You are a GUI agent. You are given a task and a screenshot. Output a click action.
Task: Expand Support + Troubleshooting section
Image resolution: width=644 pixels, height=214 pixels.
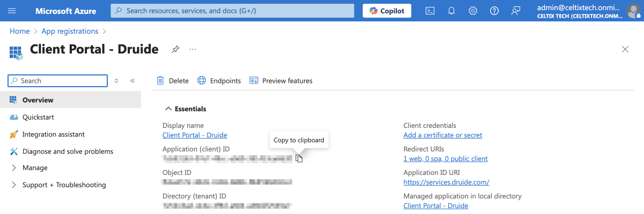(64, 185)
